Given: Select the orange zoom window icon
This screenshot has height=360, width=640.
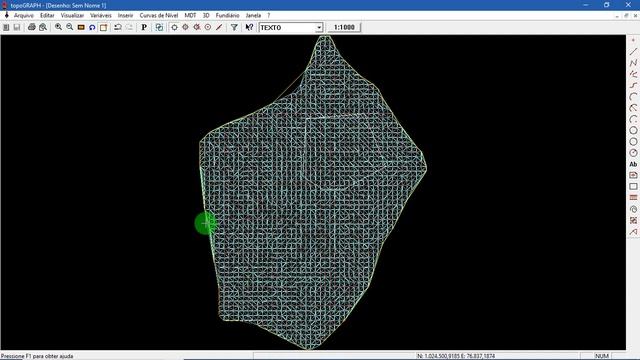Looking at the screenshot, I should tap(81, 27).
